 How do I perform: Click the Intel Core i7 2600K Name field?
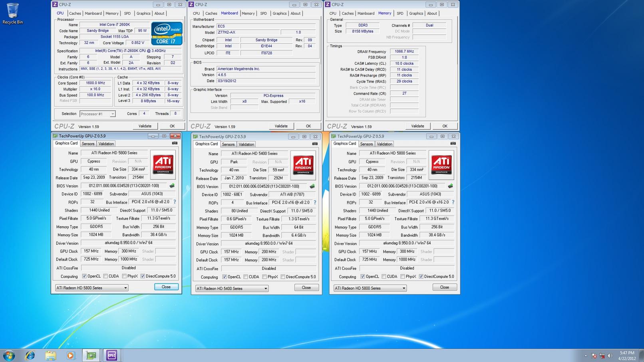115,25
